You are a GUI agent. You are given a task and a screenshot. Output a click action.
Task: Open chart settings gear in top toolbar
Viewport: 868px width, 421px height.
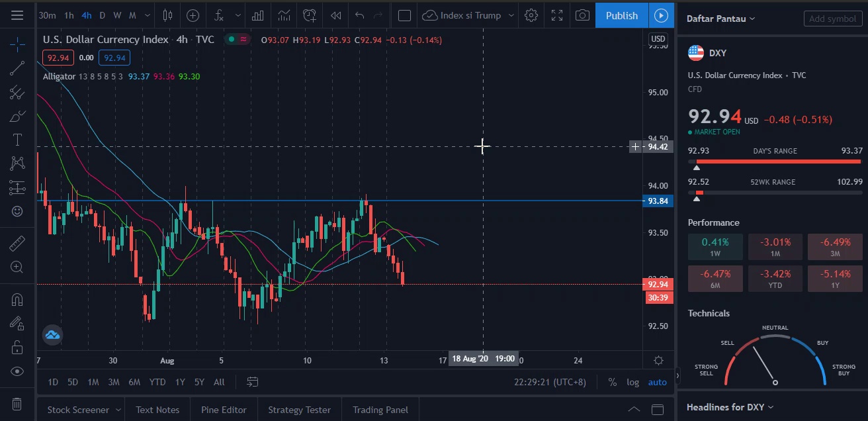pyautogui.click(x=531, y=15)
